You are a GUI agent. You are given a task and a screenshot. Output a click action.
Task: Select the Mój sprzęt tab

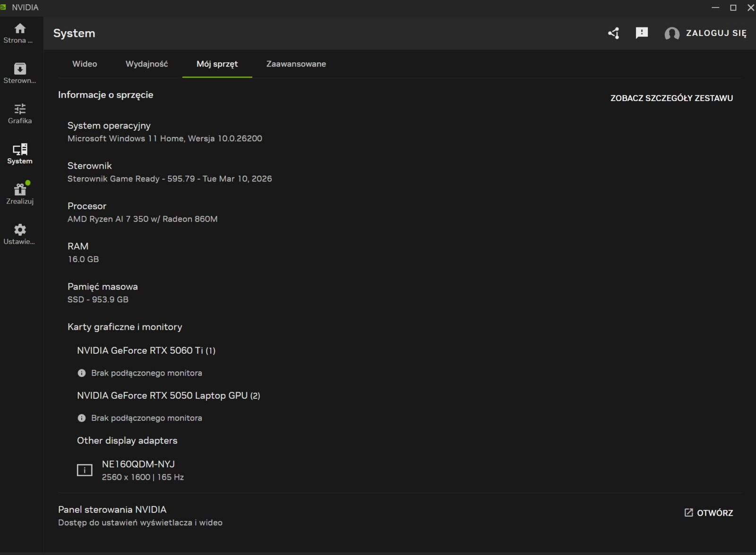(x=217, y=64)
